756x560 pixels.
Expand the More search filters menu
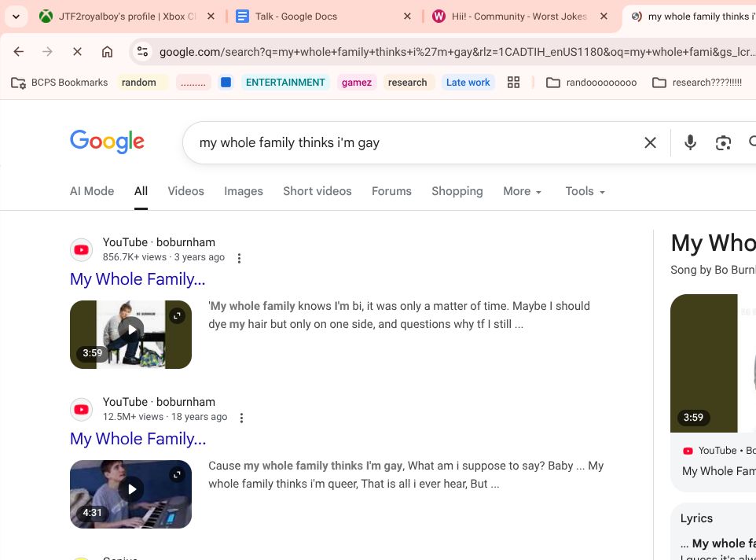(x=523, y=191)
